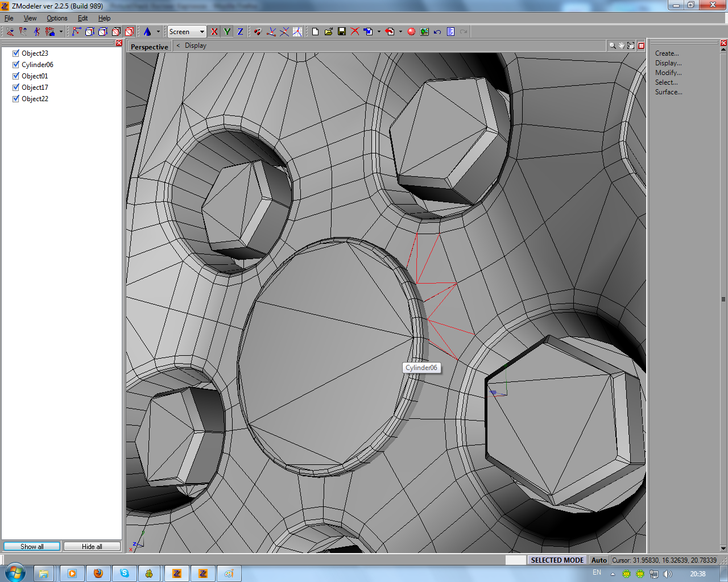Screen dimensions: 728x582
Task: Expand the Select... command group
Action: point(667,82)
